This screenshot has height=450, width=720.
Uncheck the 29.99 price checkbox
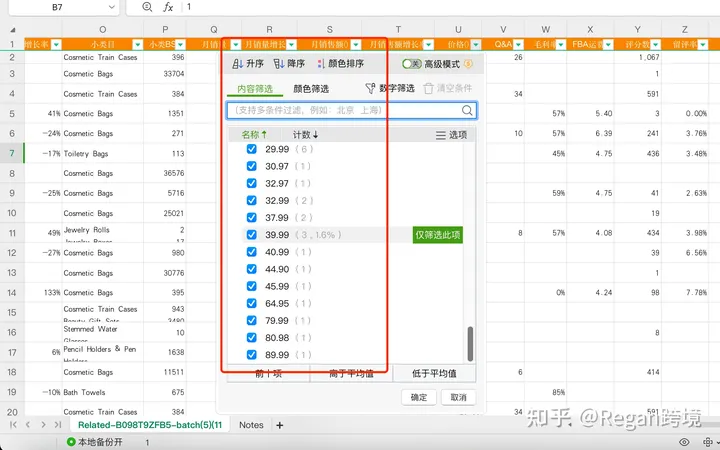(x=252, y=149)
